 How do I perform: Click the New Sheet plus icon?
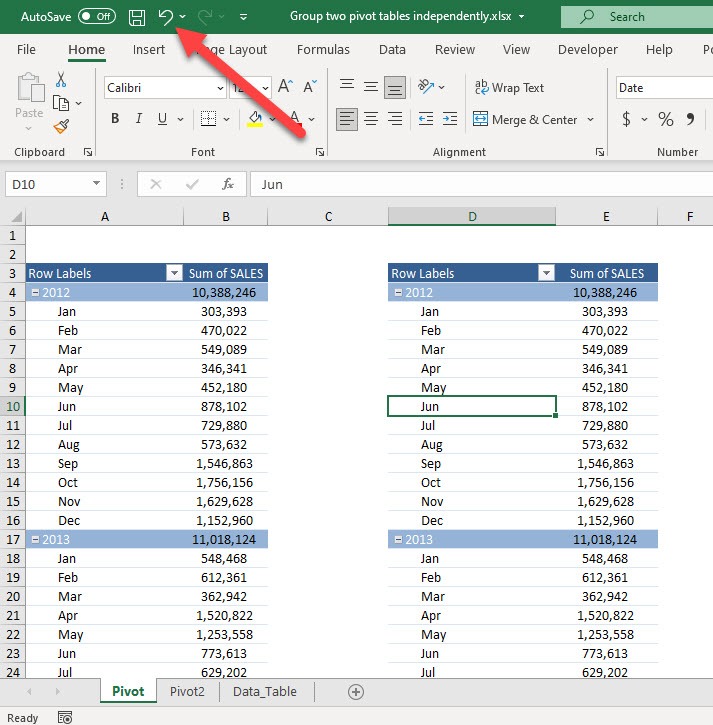(356, 692)
